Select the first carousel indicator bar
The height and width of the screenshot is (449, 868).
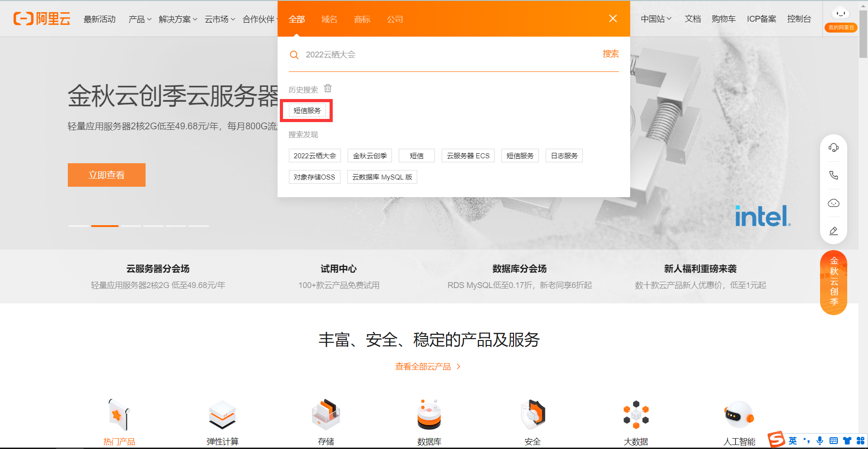pyautogui.click(x=79, y=226)
